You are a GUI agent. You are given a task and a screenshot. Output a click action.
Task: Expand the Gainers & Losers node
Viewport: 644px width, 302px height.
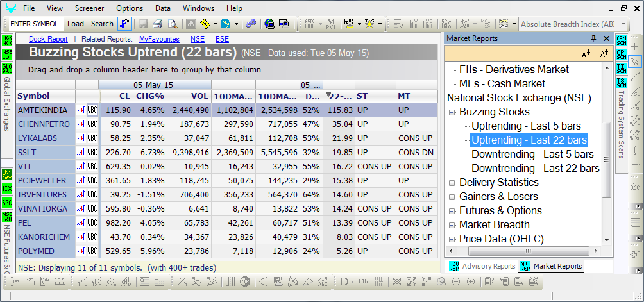[x=452, y=197]
